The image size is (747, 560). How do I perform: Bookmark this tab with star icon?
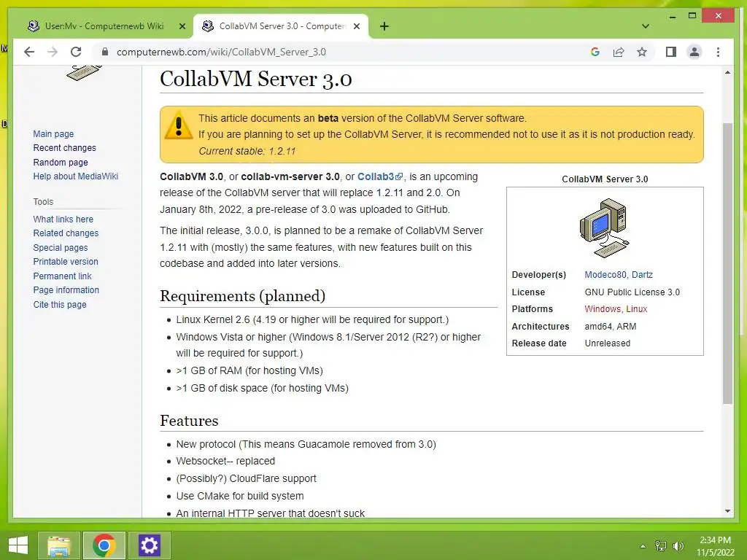point(642,52)
